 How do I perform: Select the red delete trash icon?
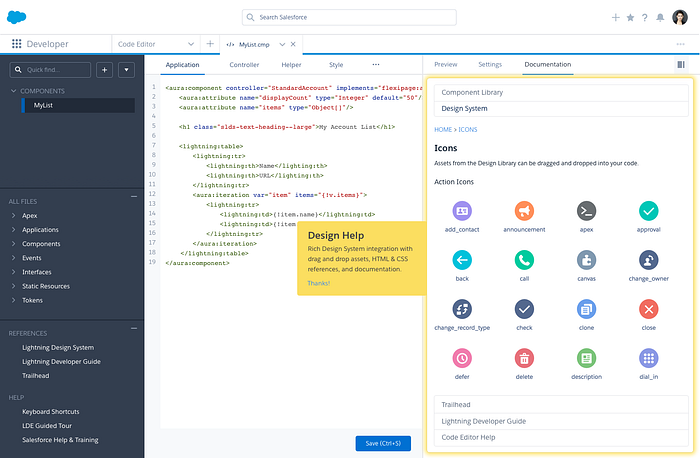(523, 358)
